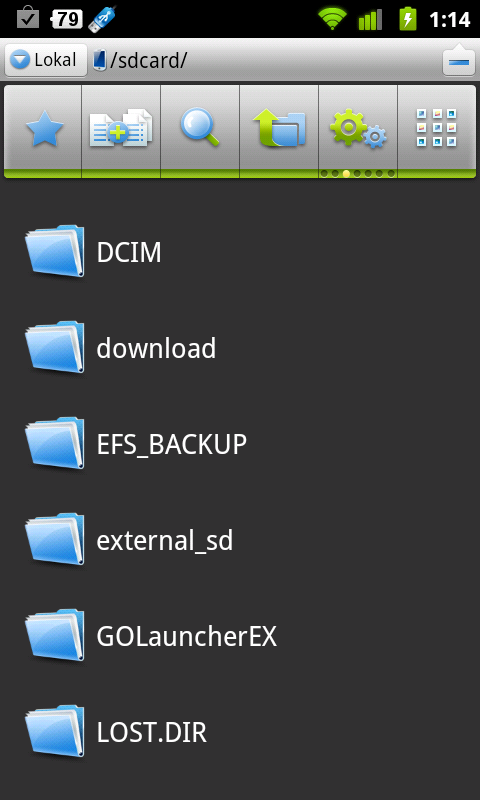Open the download folder
This screenshot has height=800, width=480.
(x=240, y=348)
